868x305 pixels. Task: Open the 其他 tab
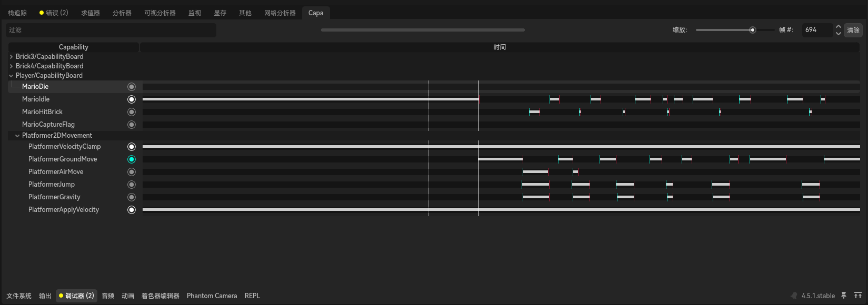point(245,13)
